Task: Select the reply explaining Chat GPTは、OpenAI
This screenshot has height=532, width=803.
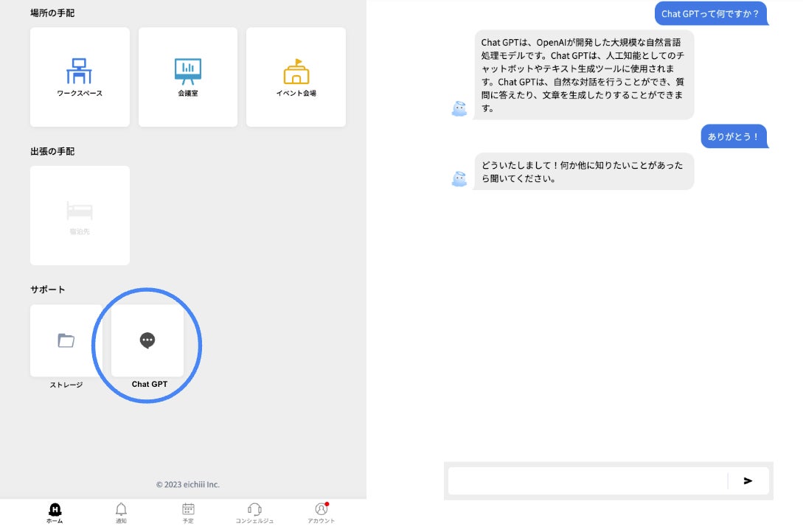Action: pos(584,74)
